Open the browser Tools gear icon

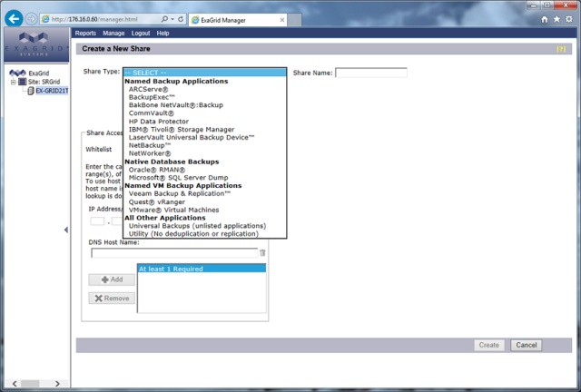pos(569,19)
